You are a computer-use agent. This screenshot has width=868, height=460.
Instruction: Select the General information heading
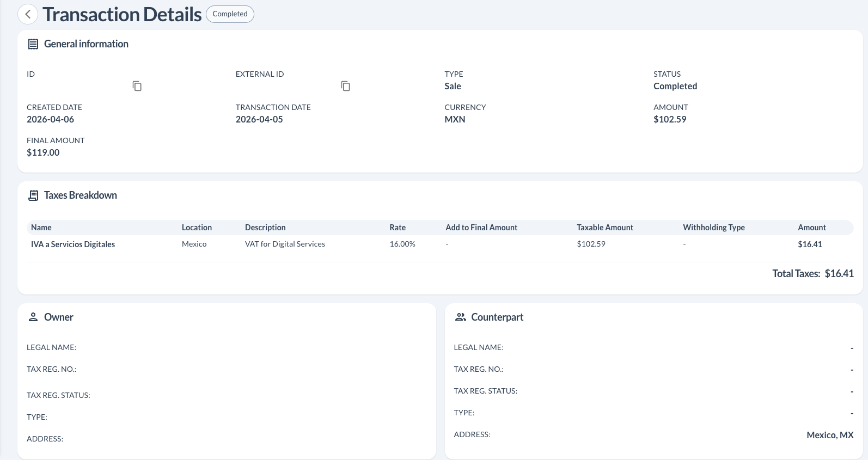pyautogui.click(x=86, y=44)
